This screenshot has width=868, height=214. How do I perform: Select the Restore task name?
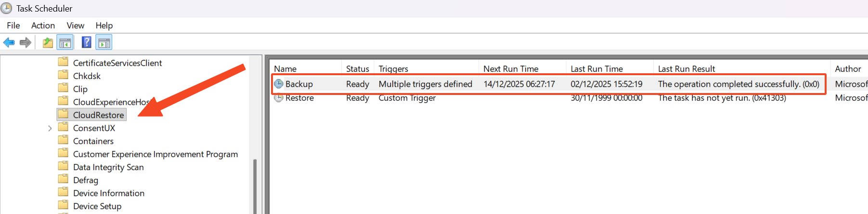coord(299,98)
